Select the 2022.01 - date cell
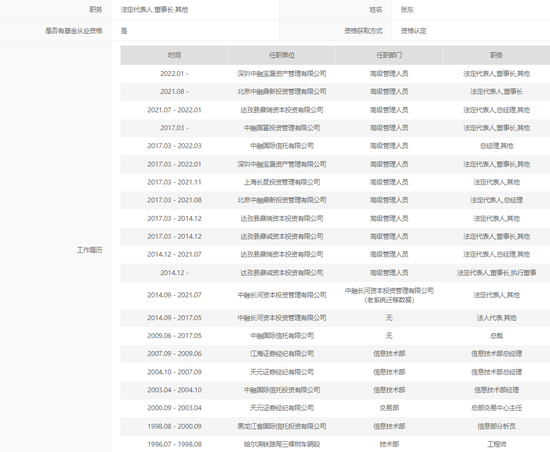The image size is (550, 452). point(174,74)
